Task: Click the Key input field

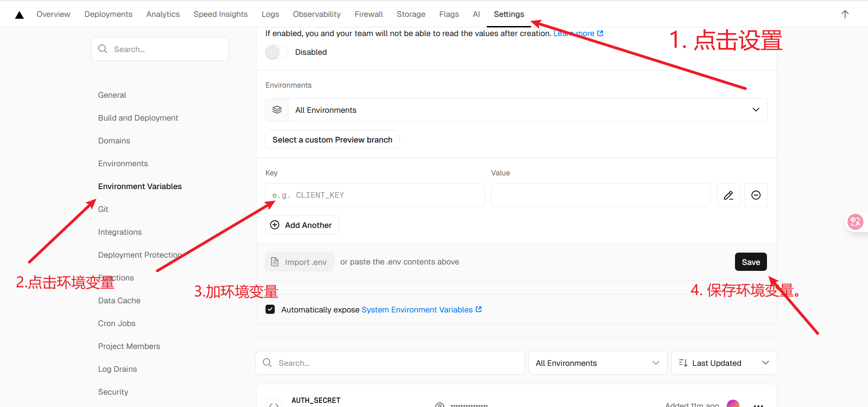Action: 375,195
